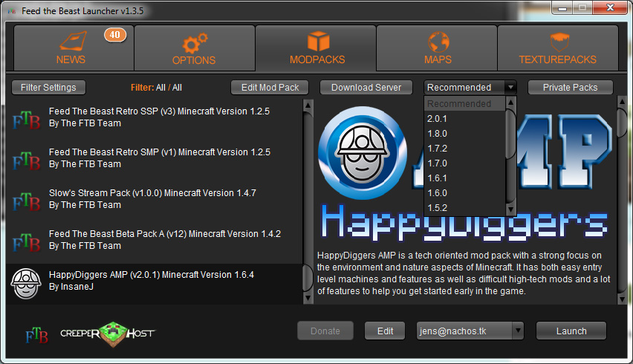
Task: Click the FTB icon beside Slow's Stream Pack
Action: (26, 201)
